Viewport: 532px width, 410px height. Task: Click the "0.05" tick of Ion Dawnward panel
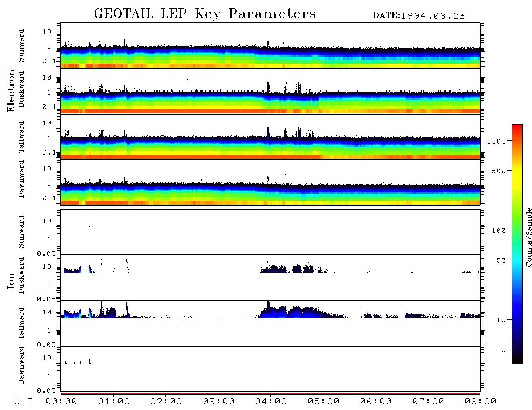tap(46, 390)
